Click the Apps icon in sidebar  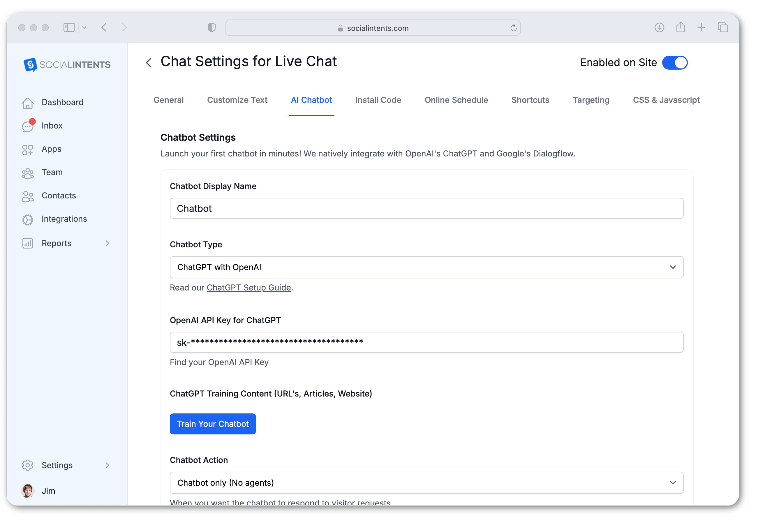pyautogui.click(x=28, y=149)
